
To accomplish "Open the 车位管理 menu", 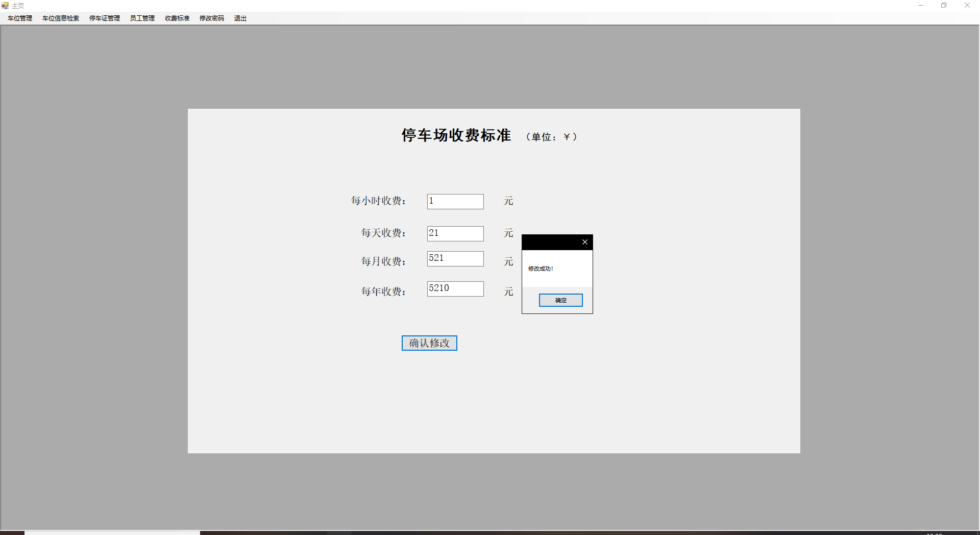I will pos(20,18).
